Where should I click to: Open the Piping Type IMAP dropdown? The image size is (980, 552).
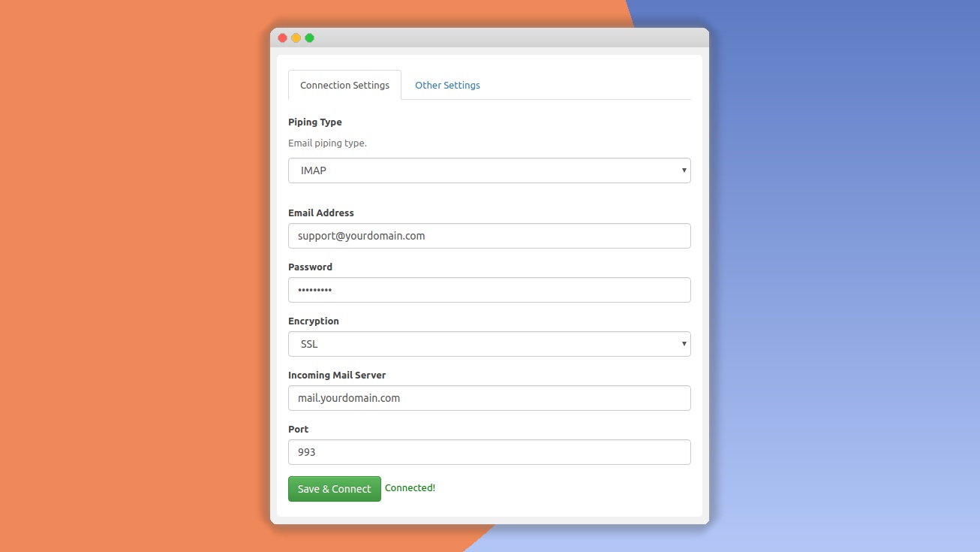pyautogui.click(x=489, y=170)
